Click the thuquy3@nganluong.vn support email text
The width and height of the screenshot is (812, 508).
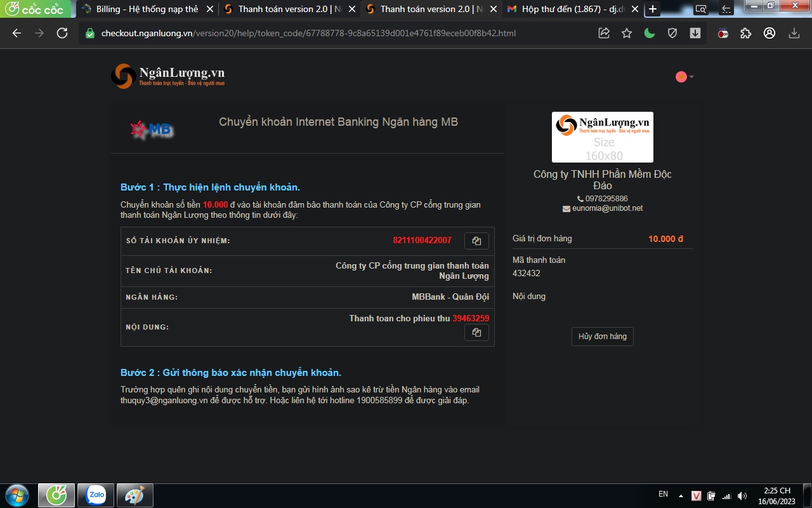(164, 401)
